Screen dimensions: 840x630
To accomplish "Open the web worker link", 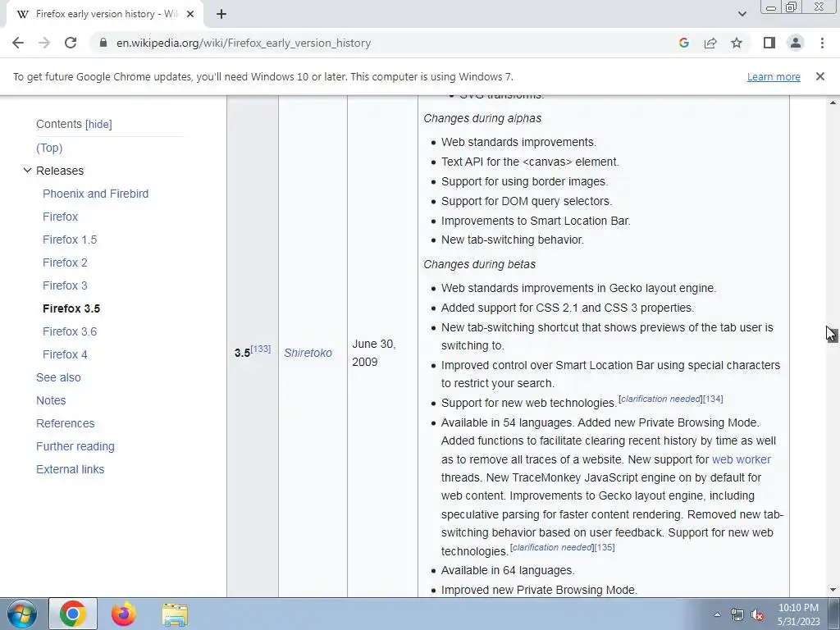I will click(742, 459).
